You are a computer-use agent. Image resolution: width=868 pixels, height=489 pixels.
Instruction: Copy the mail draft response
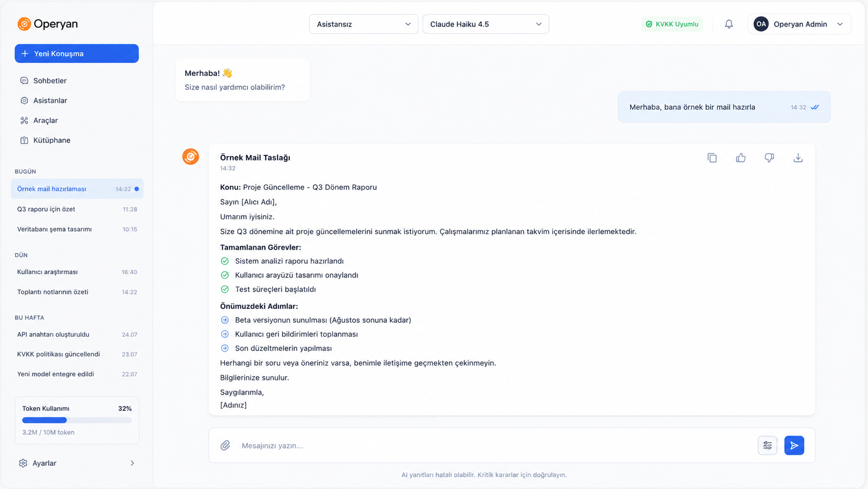tap(712, 157)
